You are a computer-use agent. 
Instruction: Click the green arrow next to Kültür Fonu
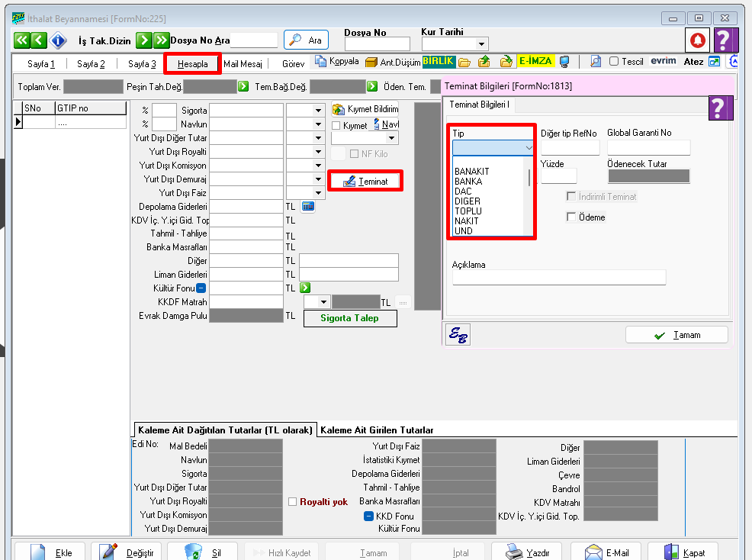click(304, 288)
